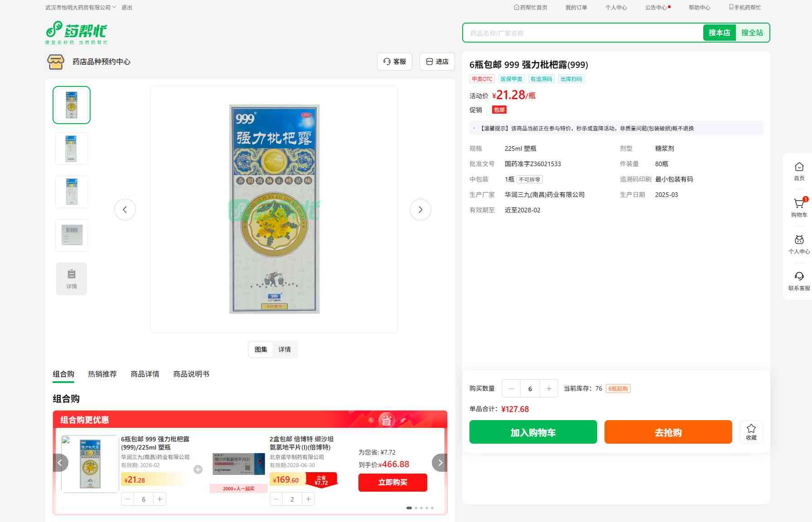
Task: Advance combo deals carousel to next
Action: click(440, 463)
